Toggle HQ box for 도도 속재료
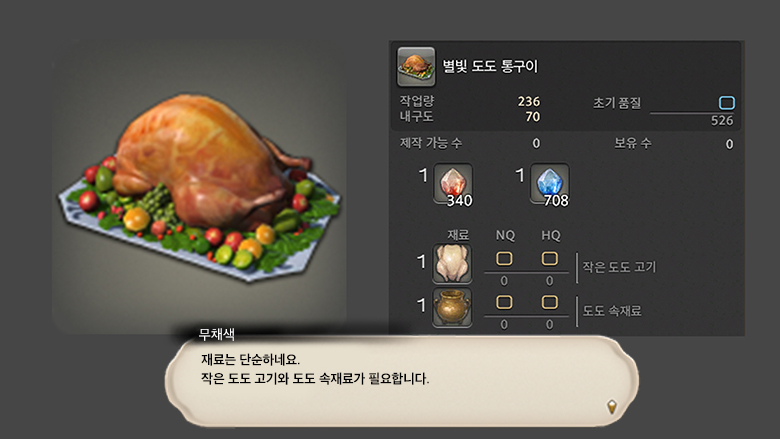This screenshot has height=439, width=780. click(550, 302)
